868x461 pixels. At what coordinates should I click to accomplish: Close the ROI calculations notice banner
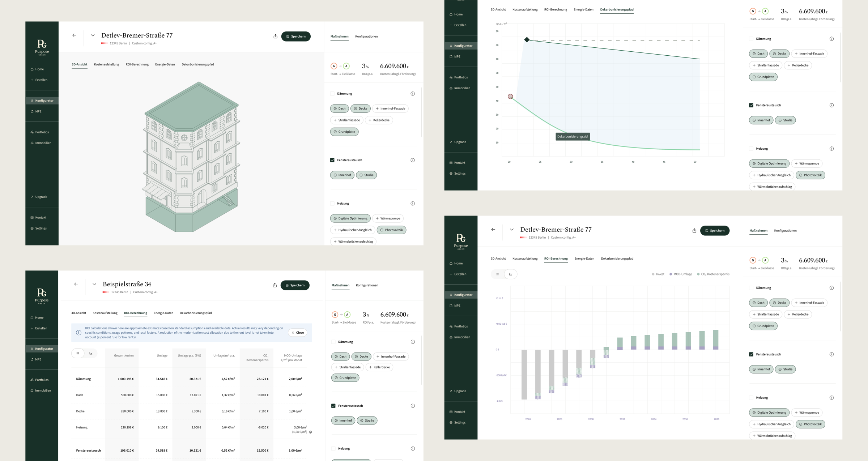click(297, 332)
